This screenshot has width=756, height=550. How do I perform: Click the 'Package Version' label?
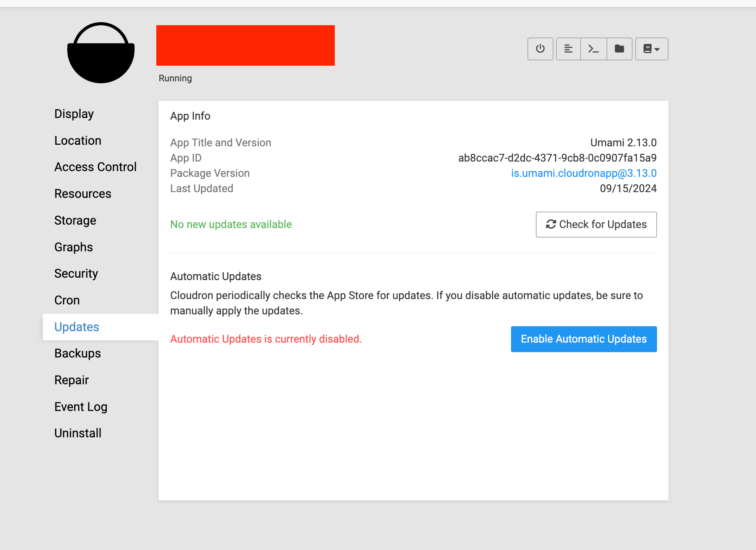pyautogui.click(x=210, y=173)
